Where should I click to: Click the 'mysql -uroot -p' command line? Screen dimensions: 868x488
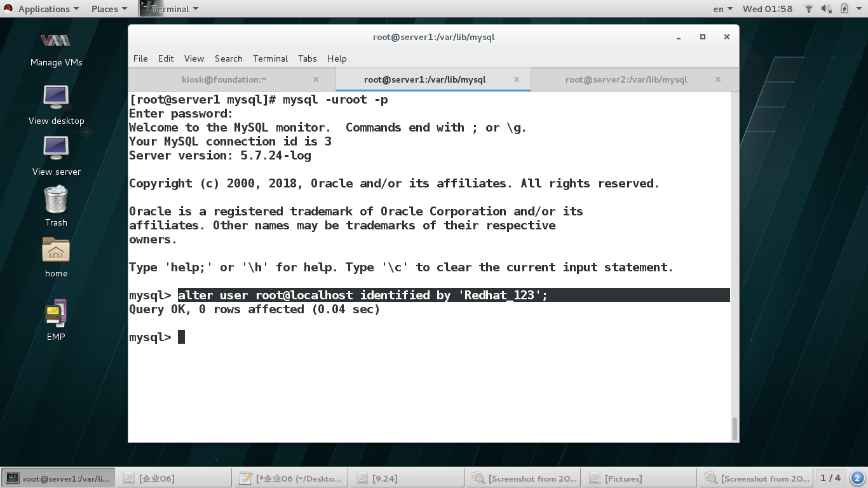click(x=258, y=99)
